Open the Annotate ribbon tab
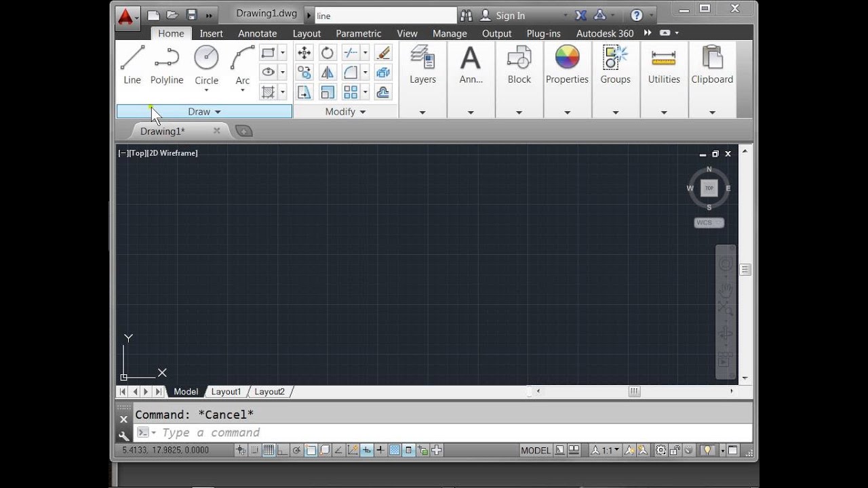868x488 pixels. [258, 33]
